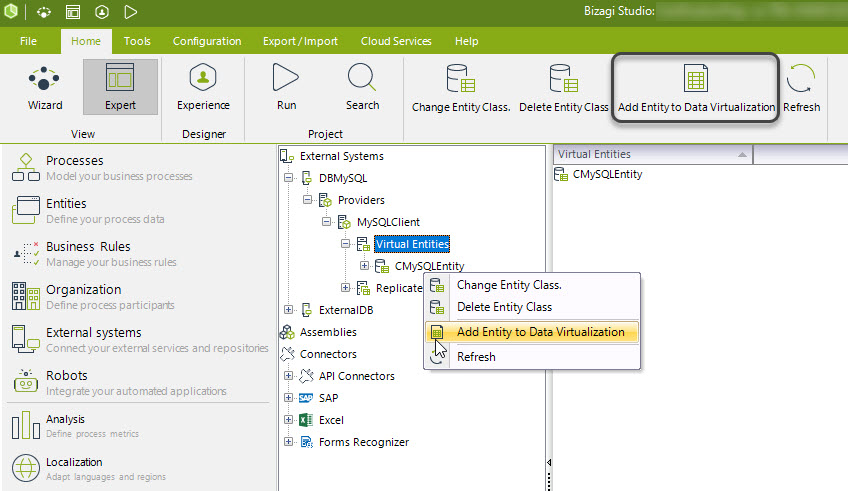
Task: Sort by the Virtual Entities column header
Action: [652, 155]
